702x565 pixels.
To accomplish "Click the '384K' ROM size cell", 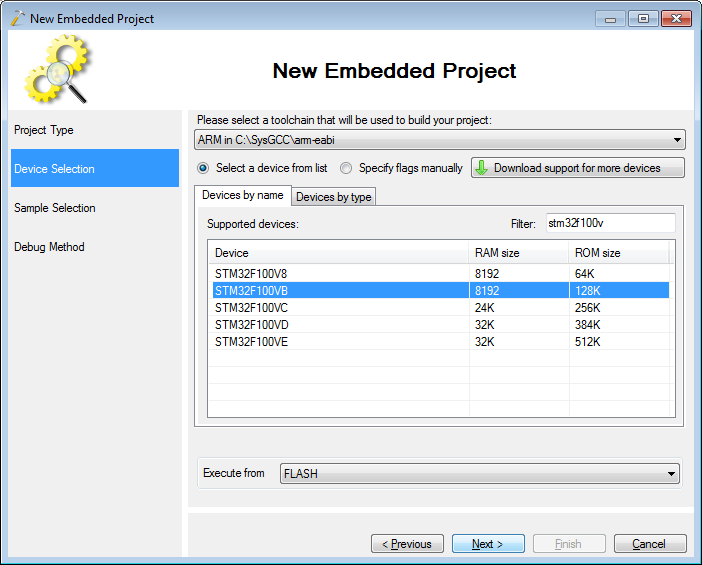I will coord(619,325).
